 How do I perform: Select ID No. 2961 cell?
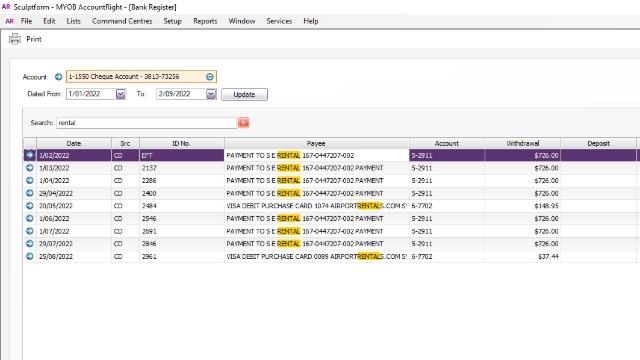coord(182,256)
